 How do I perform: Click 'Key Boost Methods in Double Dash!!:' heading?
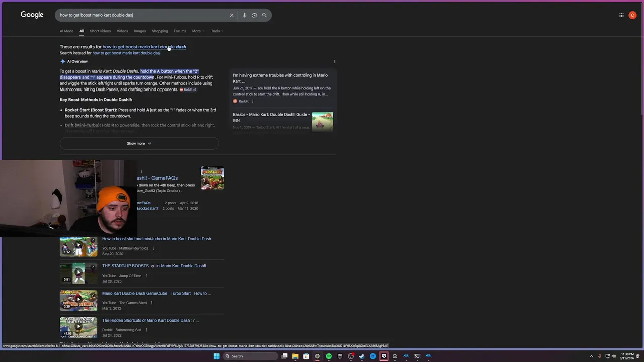(x=96, y=100)
